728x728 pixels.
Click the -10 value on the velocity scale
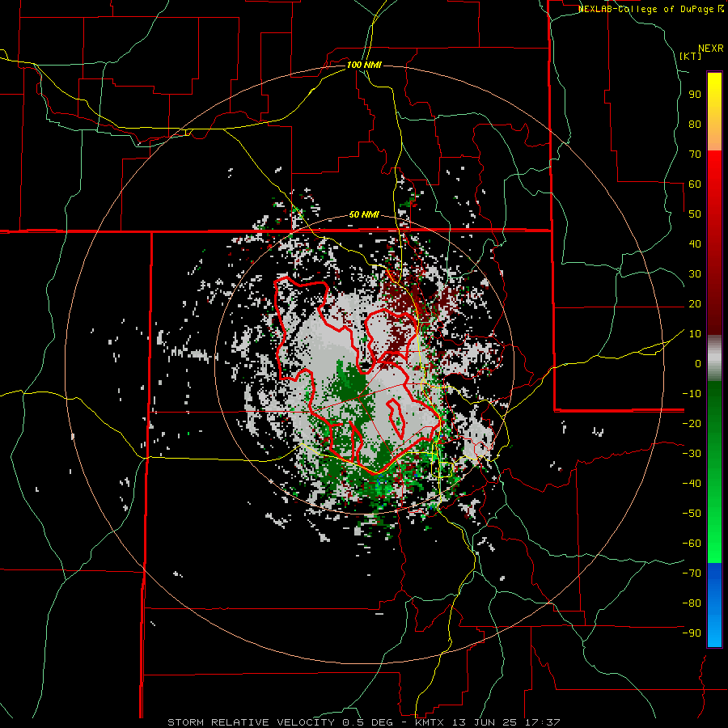click(692, 394)
